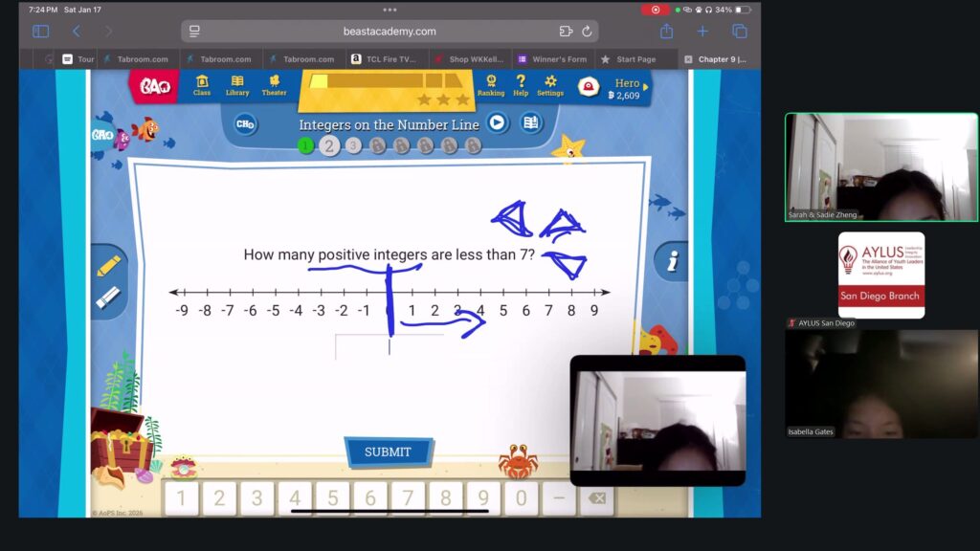Open the Theater icon
Screen dimensions: 980x551
pos(274,85)
